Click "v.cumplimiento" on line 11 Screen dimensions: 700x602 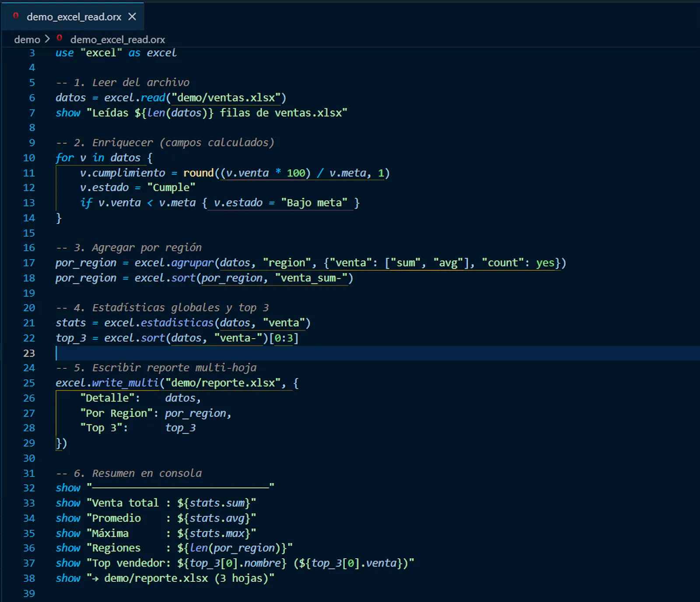pos(122,173)
